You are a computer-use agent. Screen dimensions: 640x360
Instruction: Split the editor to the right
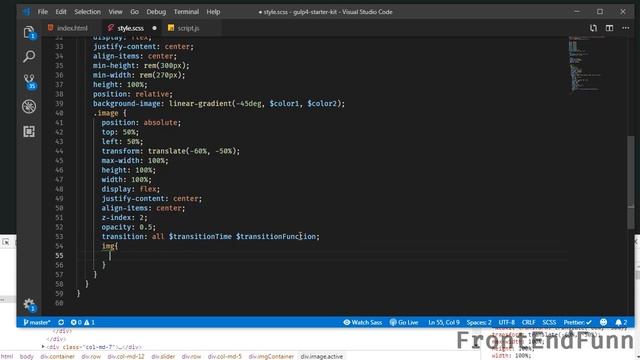(609, 28)
